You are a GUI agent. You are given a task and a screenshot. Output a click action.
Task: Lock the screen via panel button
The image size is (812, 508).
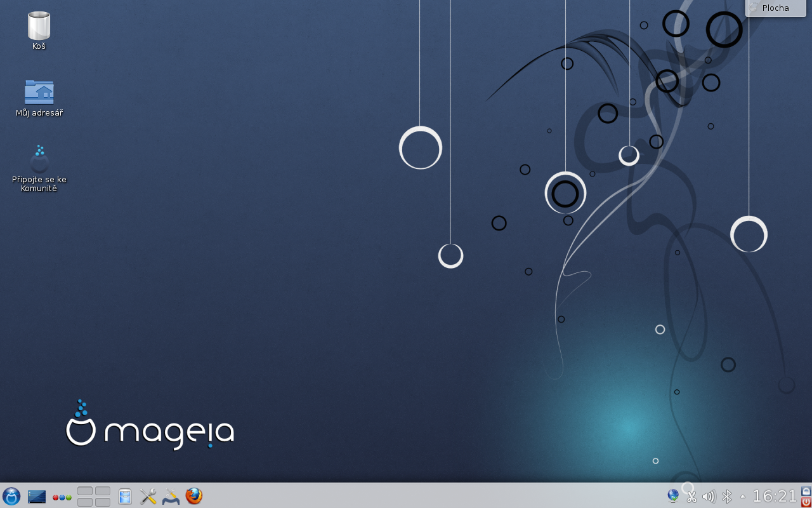coord(806,491)
